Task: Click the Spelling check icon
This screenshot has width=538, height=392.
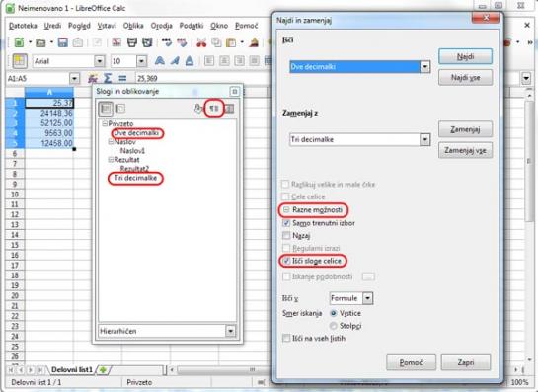Action: 167,42
